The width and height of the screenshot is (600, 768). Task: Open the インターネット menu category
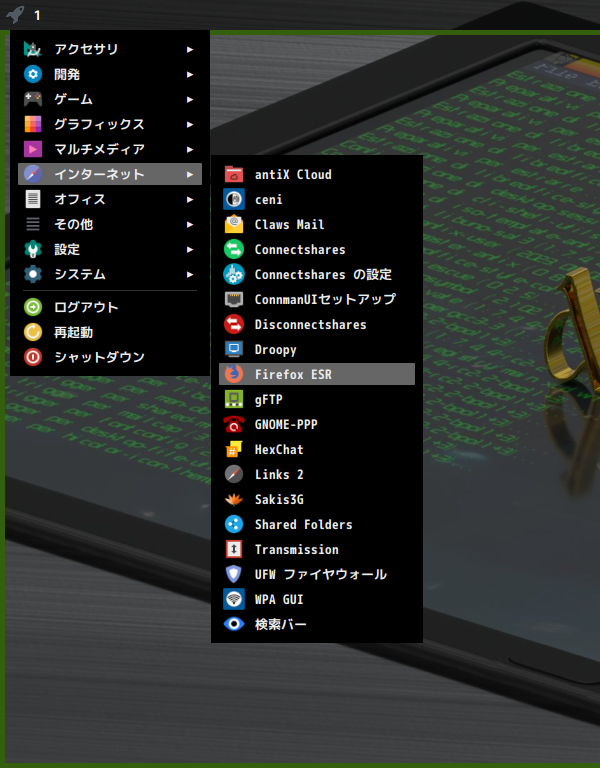(x=110, y=174)
